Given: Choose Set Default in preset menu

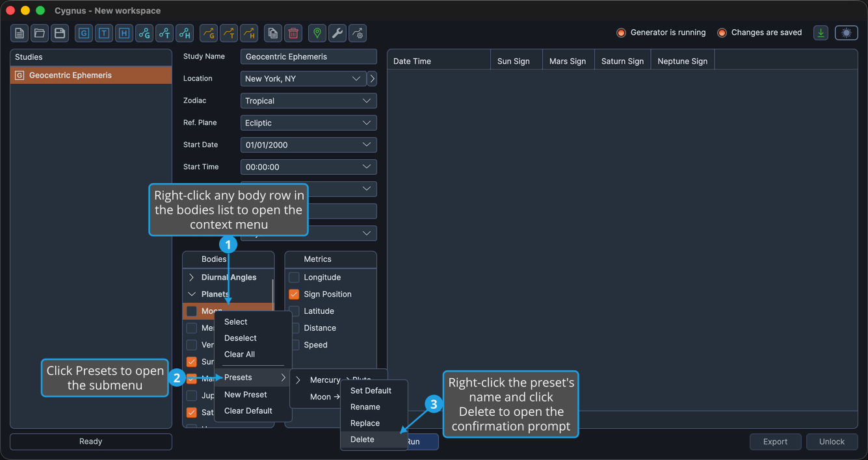Looking at the screenshot, I should (375, 390).
